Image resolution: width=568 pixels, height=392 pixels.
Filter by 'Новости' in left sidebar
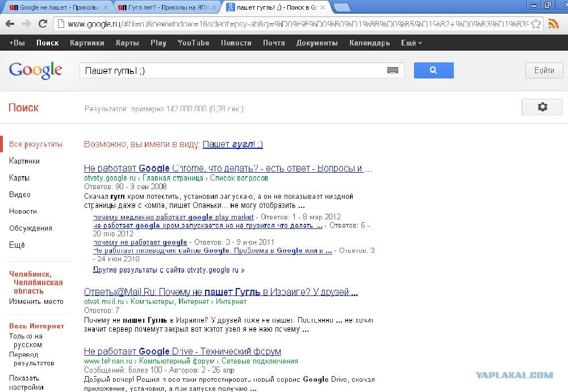pos(23,211)
